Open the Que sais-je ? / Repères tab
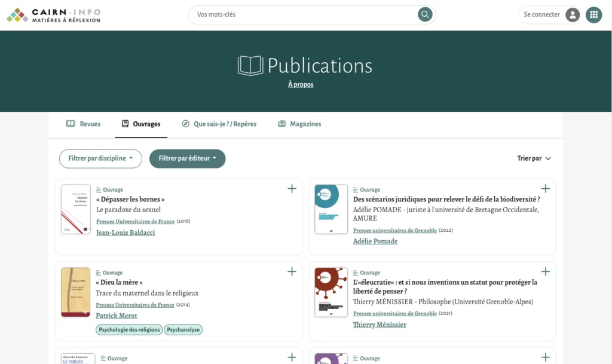 pyautogui.click(x=219, y=124)
